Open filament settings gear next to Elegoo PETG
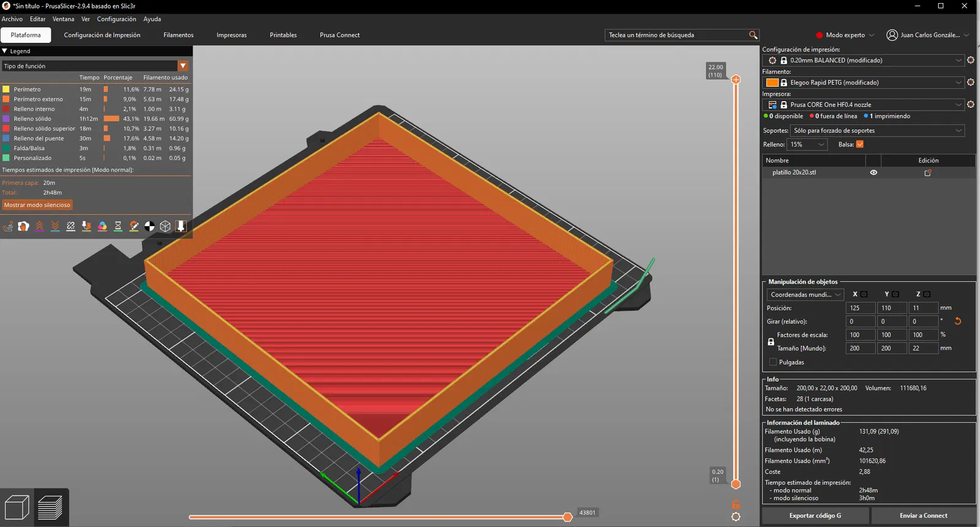The image size is (980, 527). pyautogui.click(x=970, y=82)
